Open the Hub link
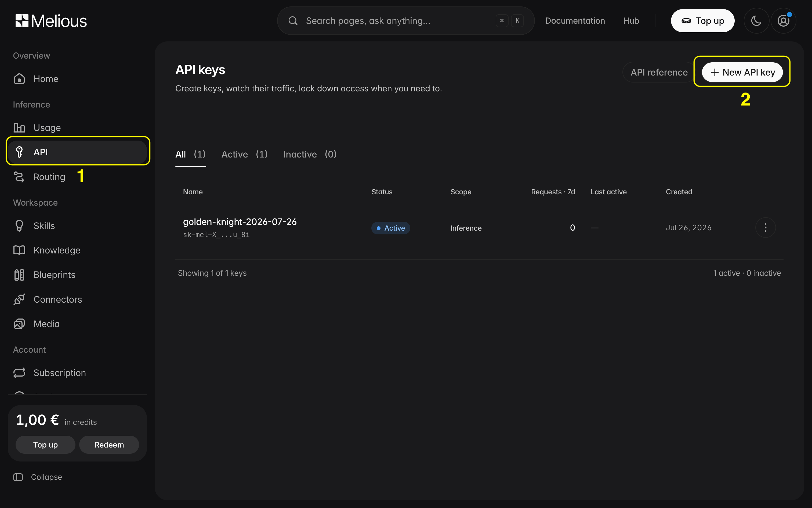Viewport: 812px width, 508px height. 631,21
